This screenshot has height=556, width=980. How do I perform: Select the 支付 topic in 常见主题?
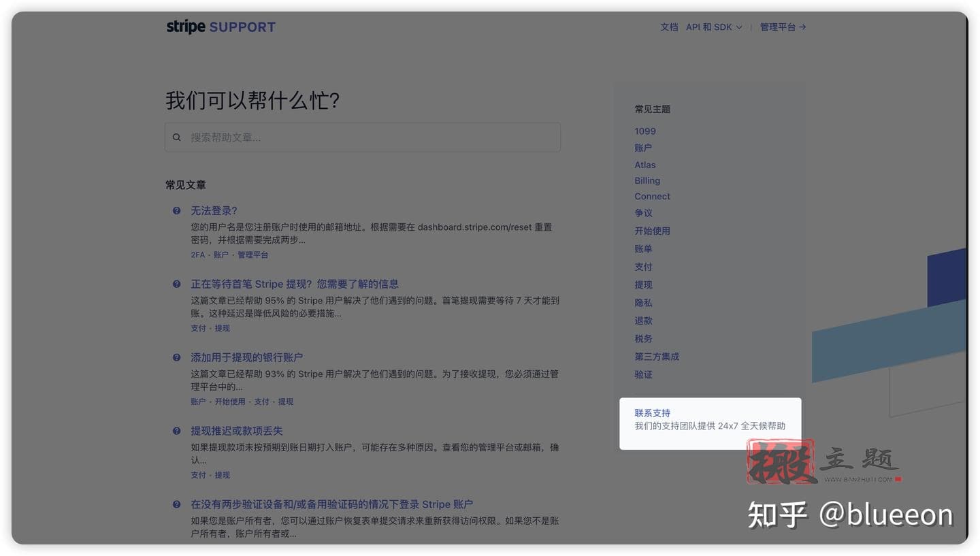pos(643,267)
